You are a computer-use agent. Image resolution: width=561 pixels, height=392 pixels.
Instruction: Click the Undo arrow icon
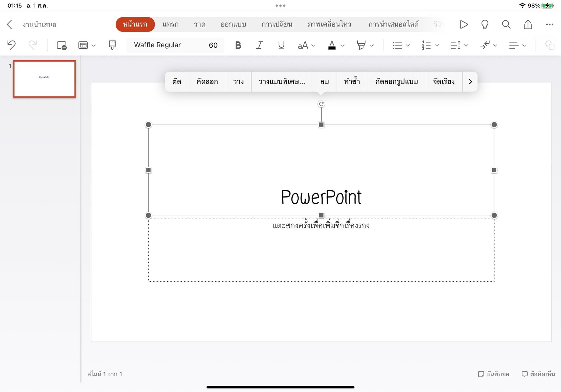pyautogui.click(x=12, y=45)
